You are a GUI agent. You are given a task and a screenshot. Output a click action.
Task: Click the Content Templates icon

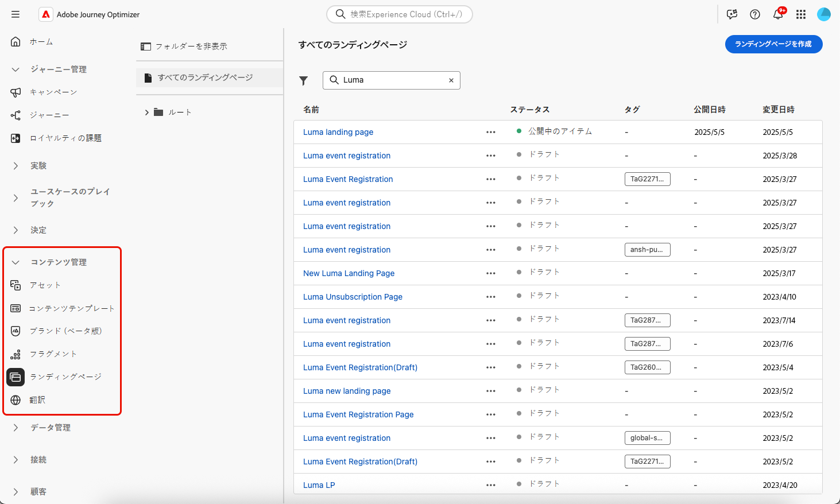click(16, 308)
